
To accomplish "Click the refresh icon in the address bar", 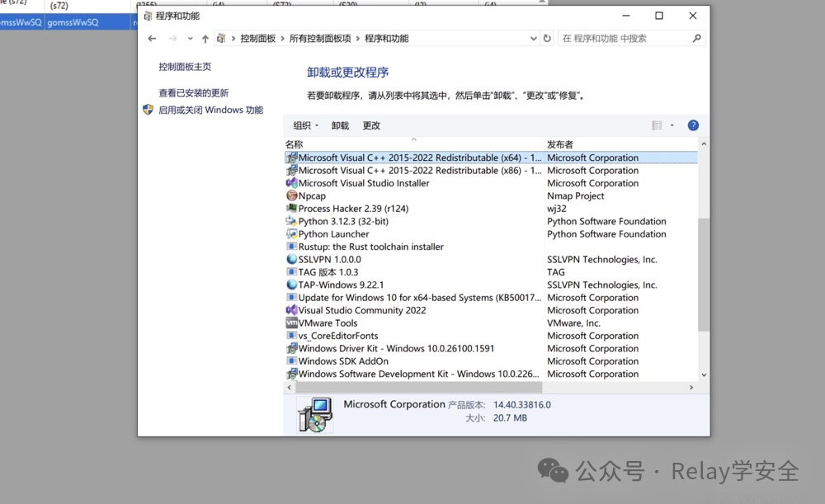I will click(x=546, y=38).
